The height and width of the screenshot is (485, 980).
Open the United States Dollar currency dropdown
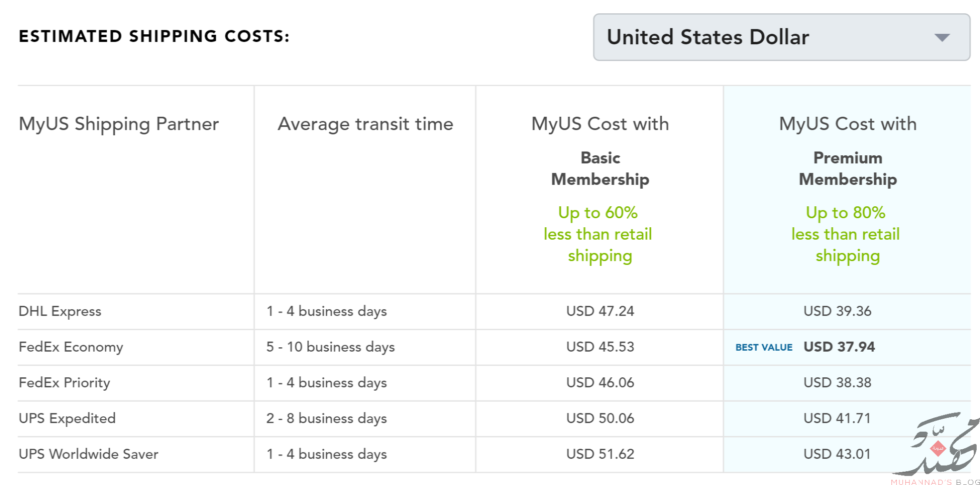click(x=781, y=37)
